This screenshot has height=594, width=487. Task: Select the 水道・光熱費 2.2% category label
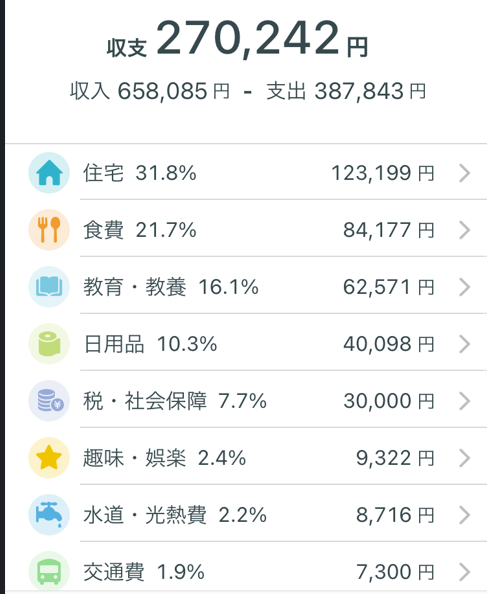coord(175,515)
